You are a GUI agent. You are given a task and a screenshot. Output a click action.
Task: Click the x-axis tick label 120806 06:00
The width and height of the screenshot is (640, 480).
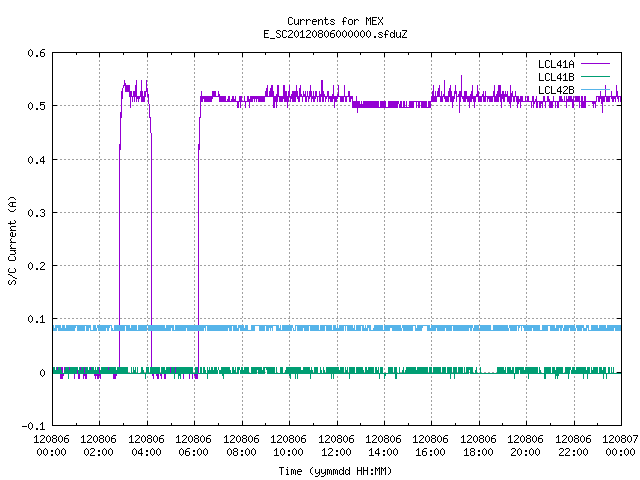[x=193, y=446]
